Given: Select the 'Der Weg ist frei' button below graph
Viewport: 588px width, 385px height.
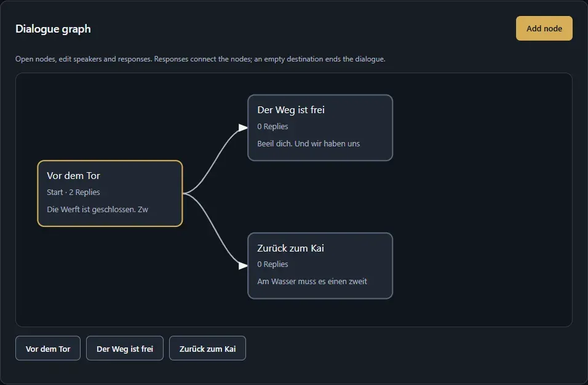Looking at the screenshot, I should pyautogui.click(x=125, y=348).
